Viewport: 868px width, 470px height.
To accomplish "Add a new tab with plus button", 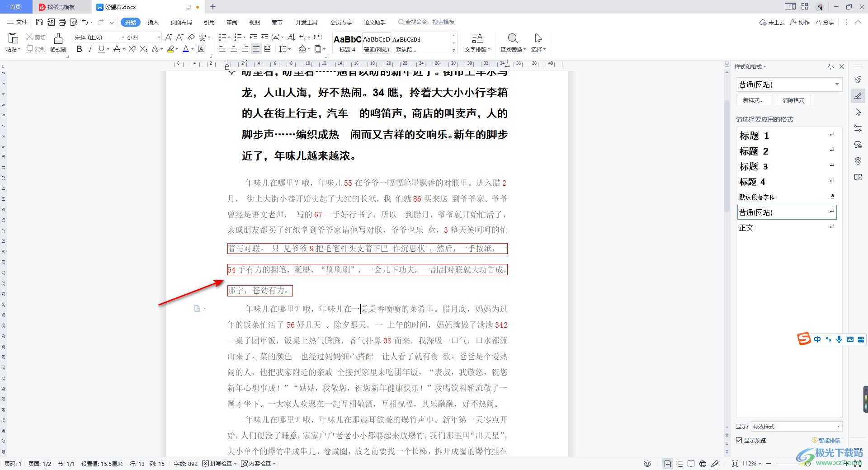I will pos(213,7).
